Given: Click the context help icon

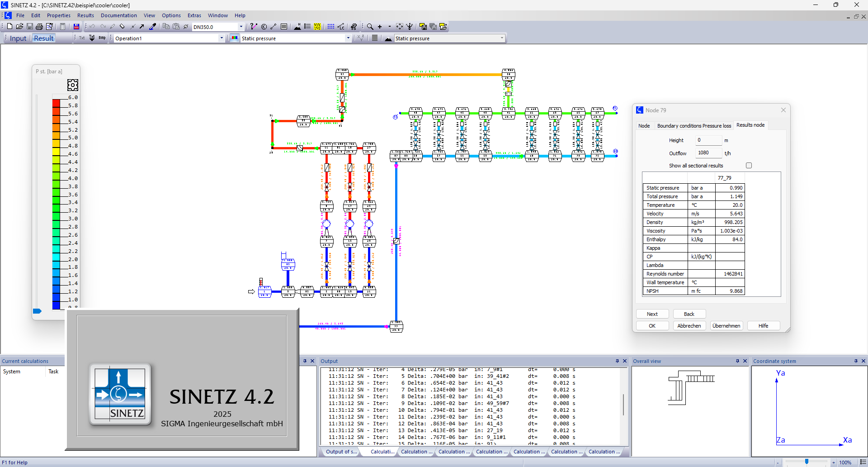Looking at the screenshot, I should tap(354, 27).
